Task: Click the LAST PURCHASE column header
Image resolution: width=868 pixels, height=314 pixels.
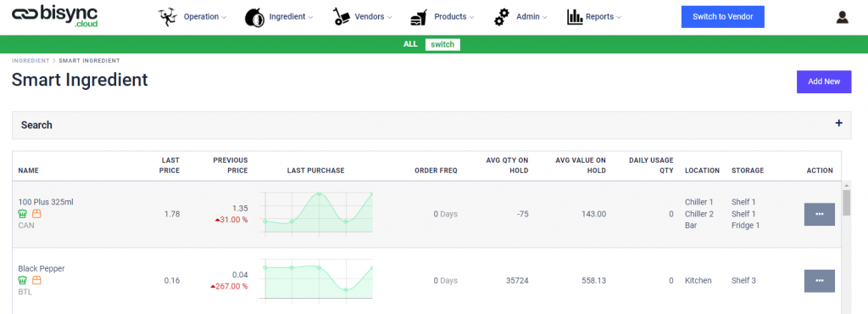Action: (x=315, y=171)
